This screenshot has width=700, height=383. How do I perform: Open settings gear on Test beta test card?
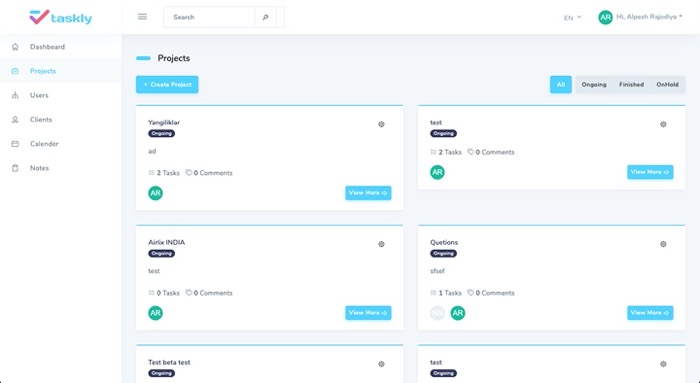[x=381, y=364]
